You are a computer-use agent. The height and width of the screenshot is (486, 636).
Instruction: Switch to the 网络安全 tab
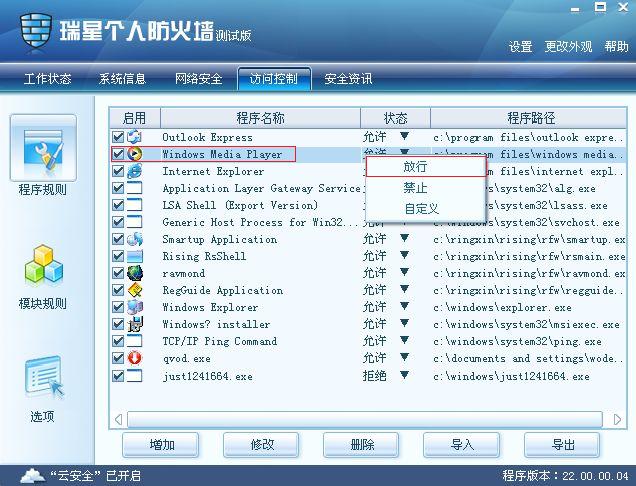point(198,79)
